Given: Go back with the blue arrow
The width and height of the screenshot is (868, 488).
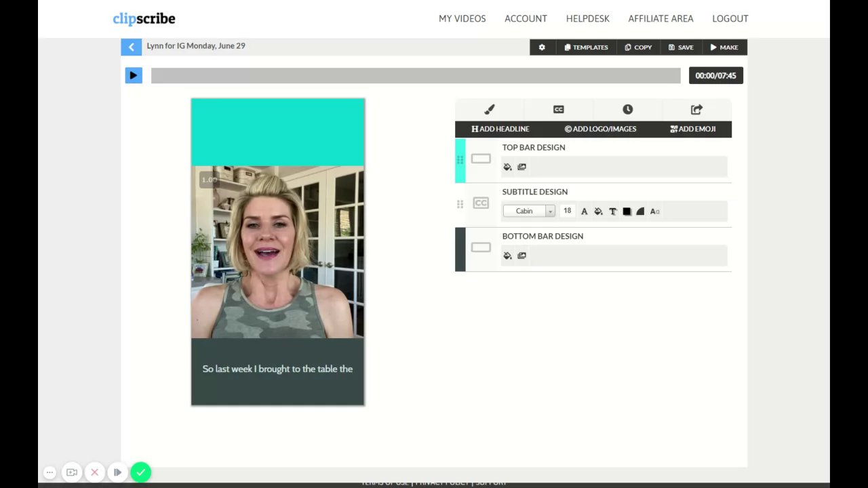Looking at the screenshot, I should 132,47.
